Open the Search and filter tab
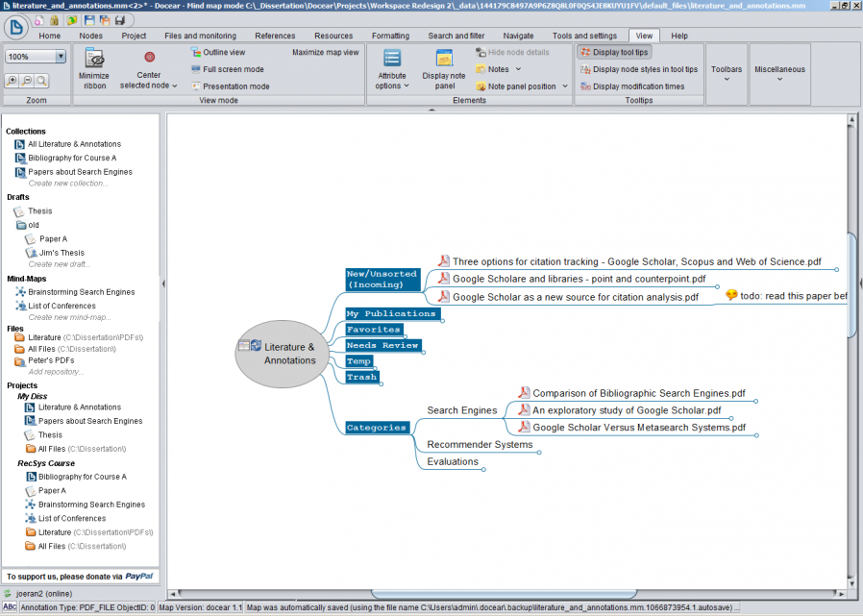 pyautogui.click(x=456, y=36)
